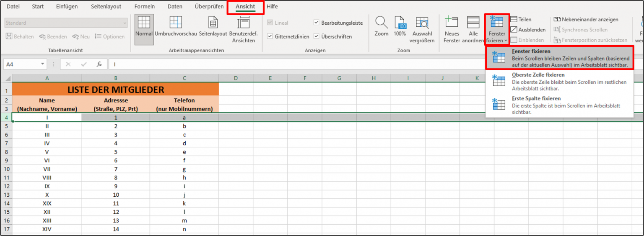Click cell containing letter g
Viewport: 644px width, 236px height.
(184, 169)
